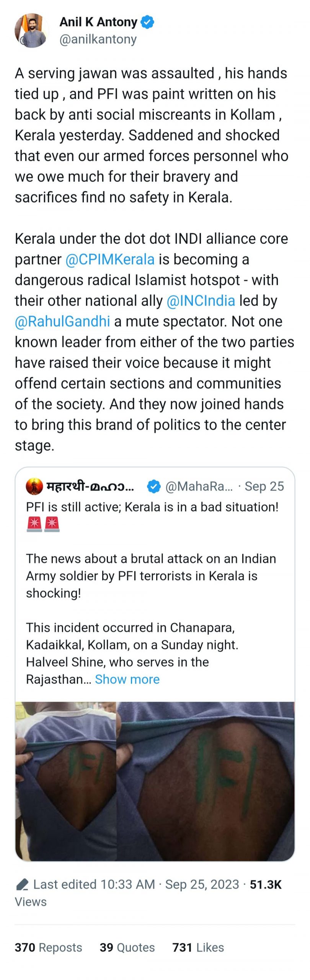The height and width of the screenshot is (980, 310).
Task: Click the edit pencil icon beside Last edited
Action: [23, 885]
